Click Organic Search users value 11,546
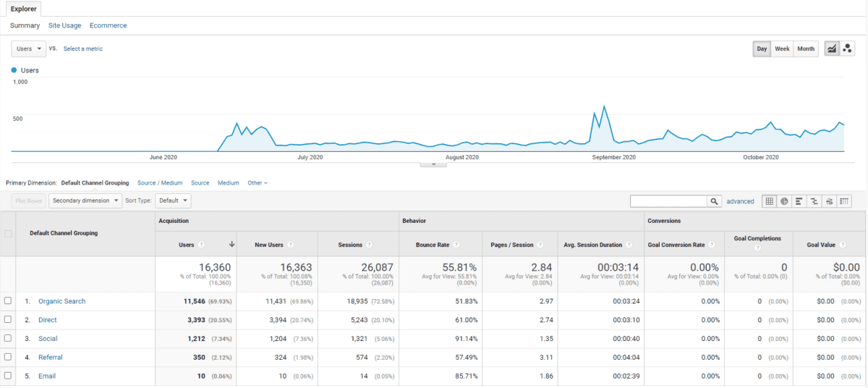 tap(195, 301)
